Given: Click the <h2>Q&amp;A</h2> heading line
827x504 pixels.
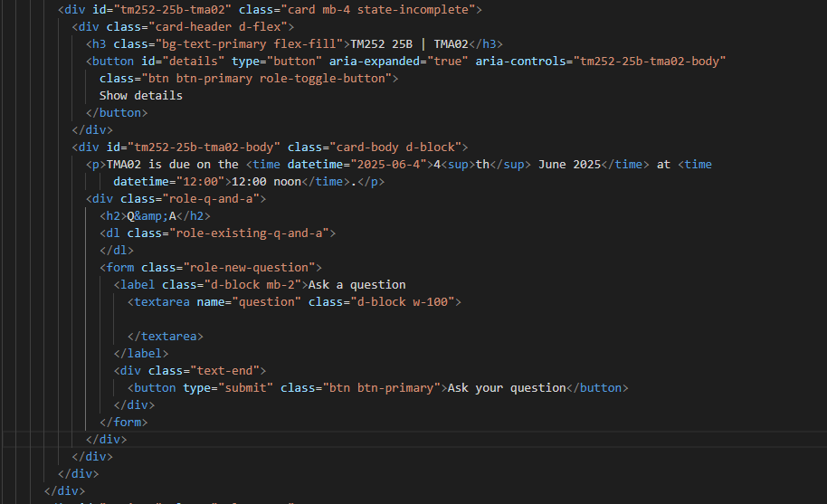Looking at the screenshot, I should (x=155, y=216).
